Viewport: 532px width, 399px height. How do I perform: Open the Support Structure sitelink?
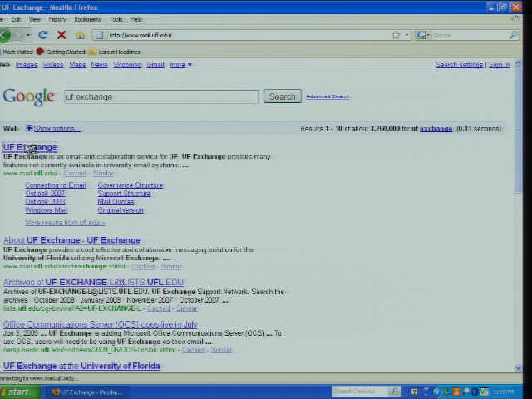tap(125, 194)
